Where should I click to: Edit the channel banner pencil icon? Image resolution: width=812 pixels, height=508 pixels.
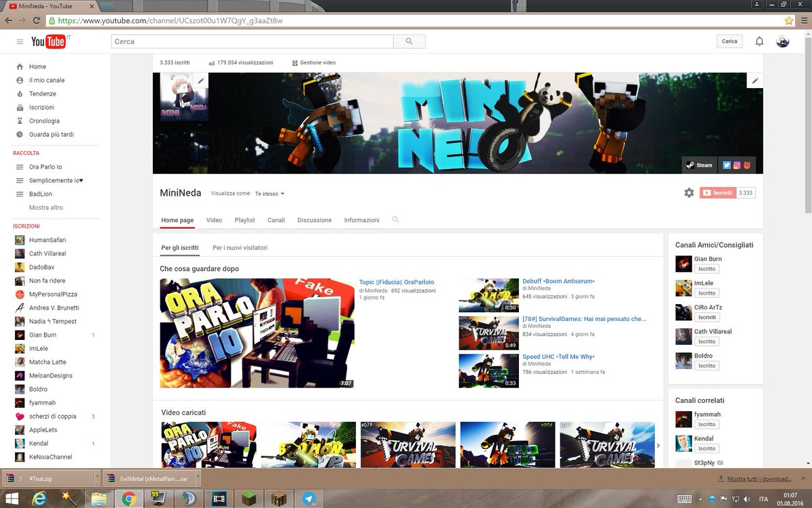coord(755,81)
